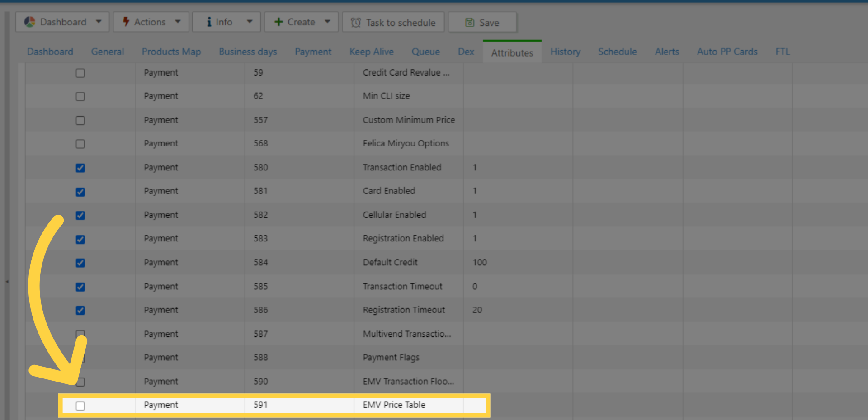Uncheck the Card Enabled checkbox
Image resolution: width=868 pixels, height=420 pixels.
80,192
